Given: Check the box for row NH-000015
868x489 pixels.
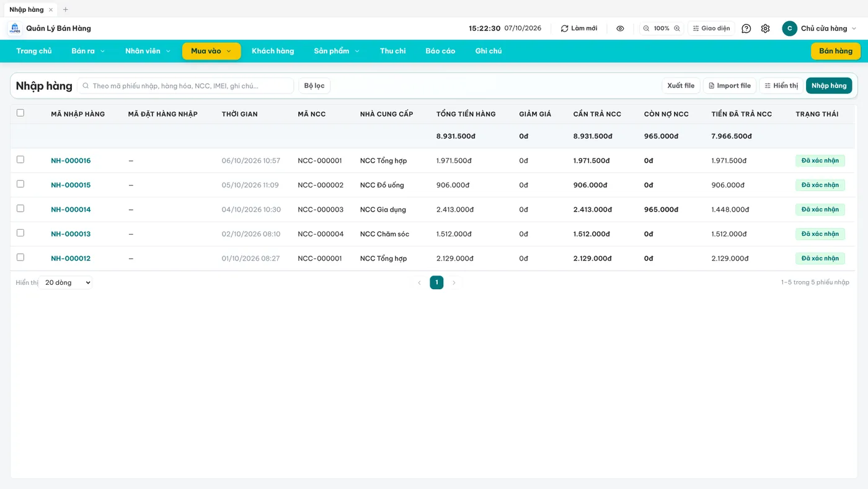Looking at the screenshot, I should (20, 184).
